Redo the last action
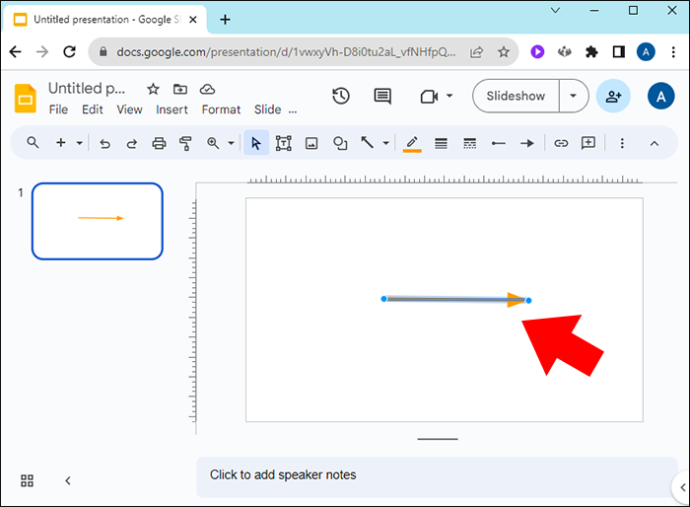This screenshot has width=690, height=507. [x=132, y=143]
